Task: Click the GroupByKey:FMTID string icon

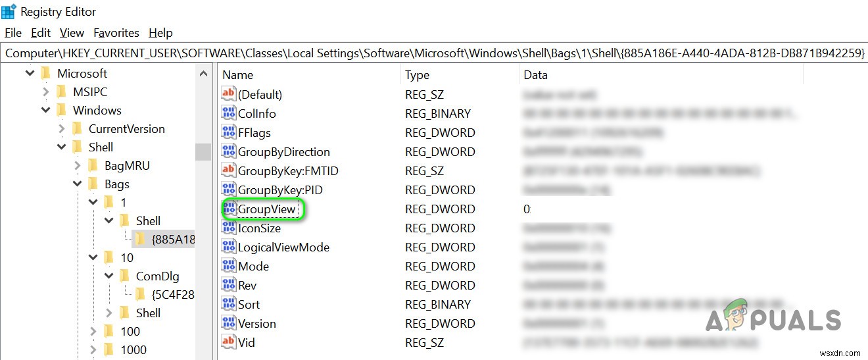Action: point(229,170)
